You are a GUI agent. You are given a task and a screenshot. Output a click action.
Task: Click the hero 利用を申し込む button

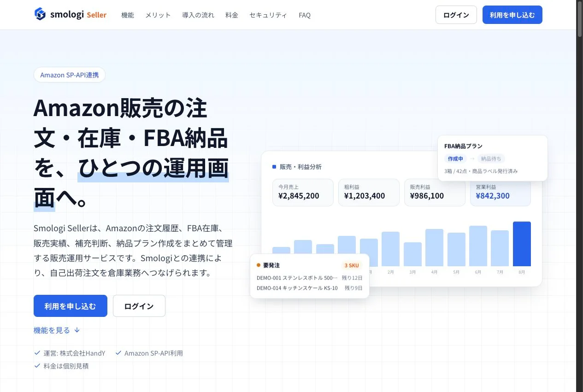[x=71, y=306]
